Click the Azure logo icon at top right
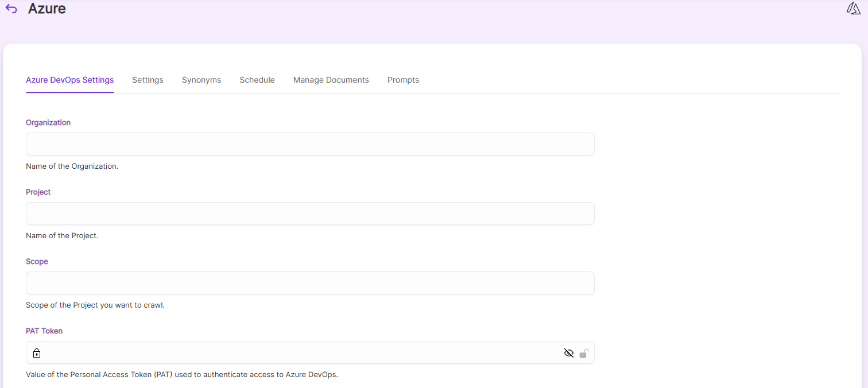 click(x=854, y=9)
